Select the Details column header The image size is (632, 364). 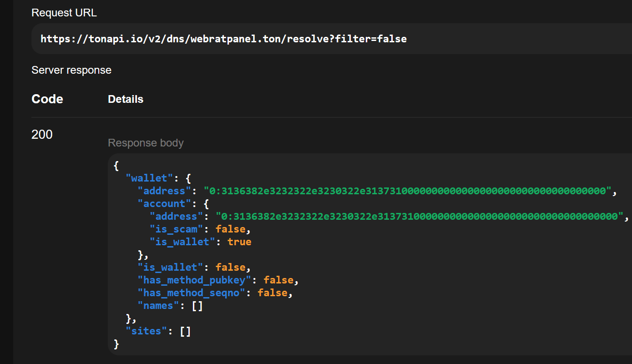tap(126, 99)
